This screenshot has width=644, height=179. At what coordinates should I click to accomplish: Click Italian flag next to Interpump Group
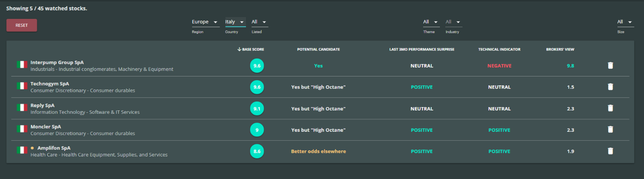[x=22, y=65]
